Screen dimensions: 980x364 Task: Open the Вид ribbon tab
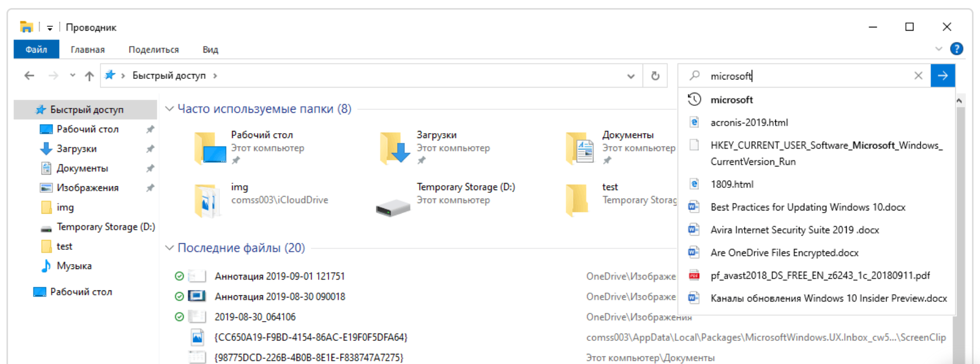click(210, 49)
